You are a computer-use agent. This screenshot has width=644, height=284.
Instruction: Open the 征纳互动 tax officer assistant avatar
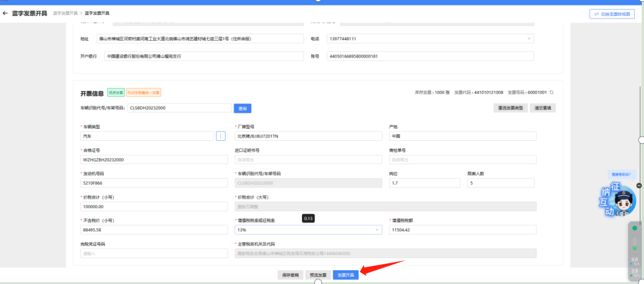[621, 201]
